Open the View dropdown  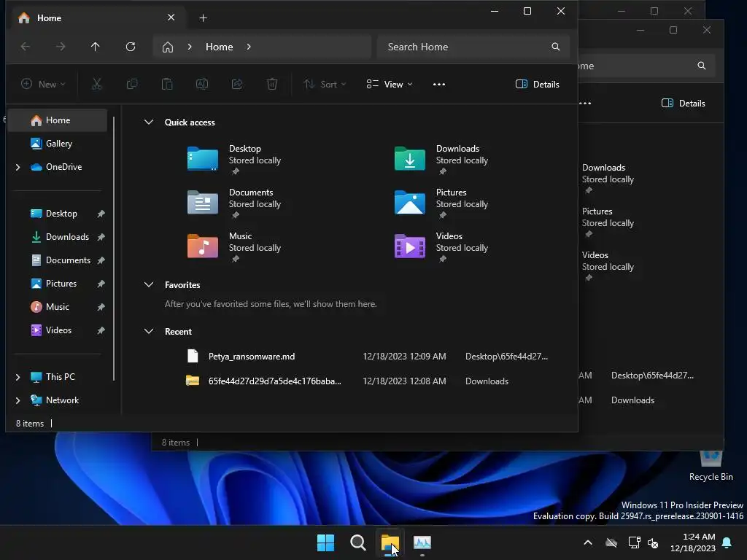tap(390, 85)
